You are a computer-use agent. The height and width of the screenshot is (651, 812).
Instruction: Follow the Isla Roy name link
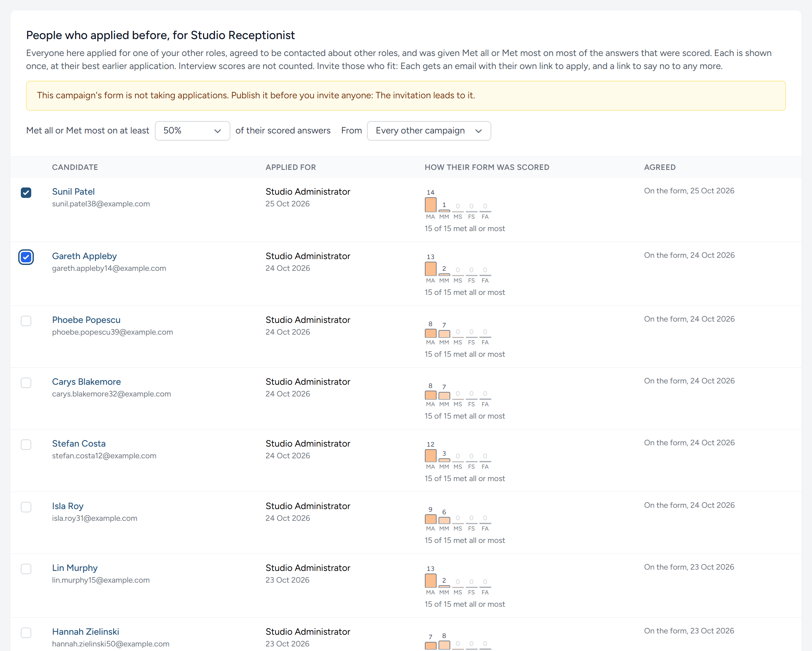68,506
